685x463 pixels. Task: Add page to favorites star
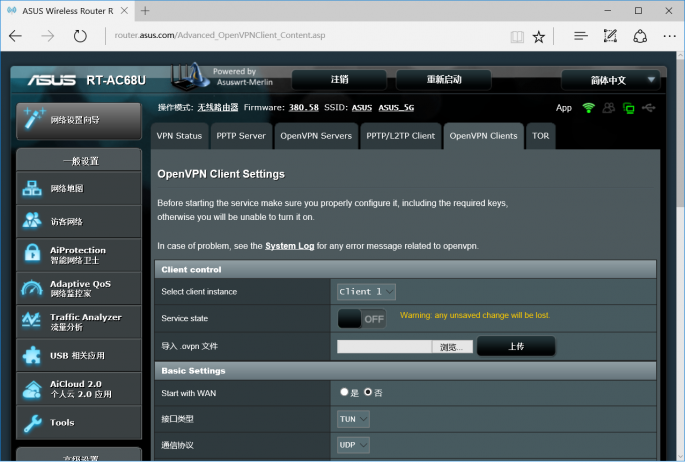539,37
